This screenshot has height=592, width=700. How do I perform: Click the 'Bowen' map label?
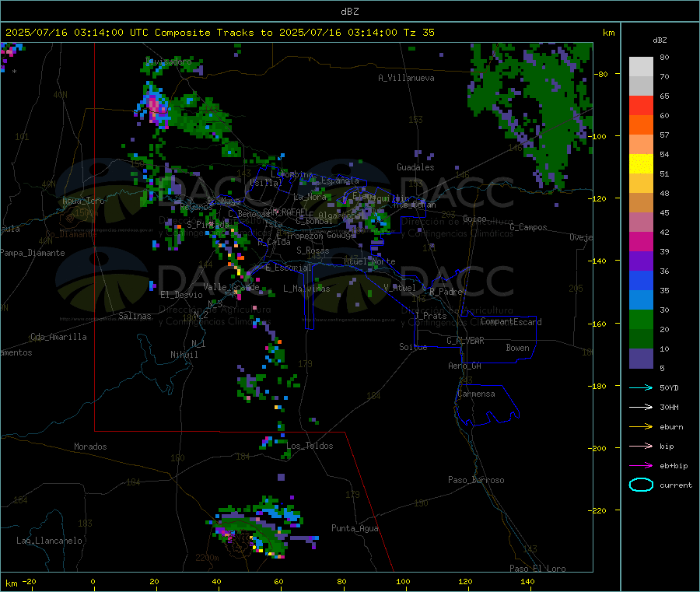[517, 347]
